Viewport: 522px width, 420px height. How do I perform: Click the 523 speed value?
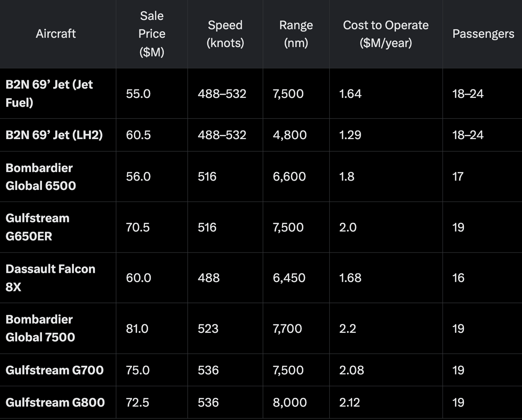tap(208, 329)
